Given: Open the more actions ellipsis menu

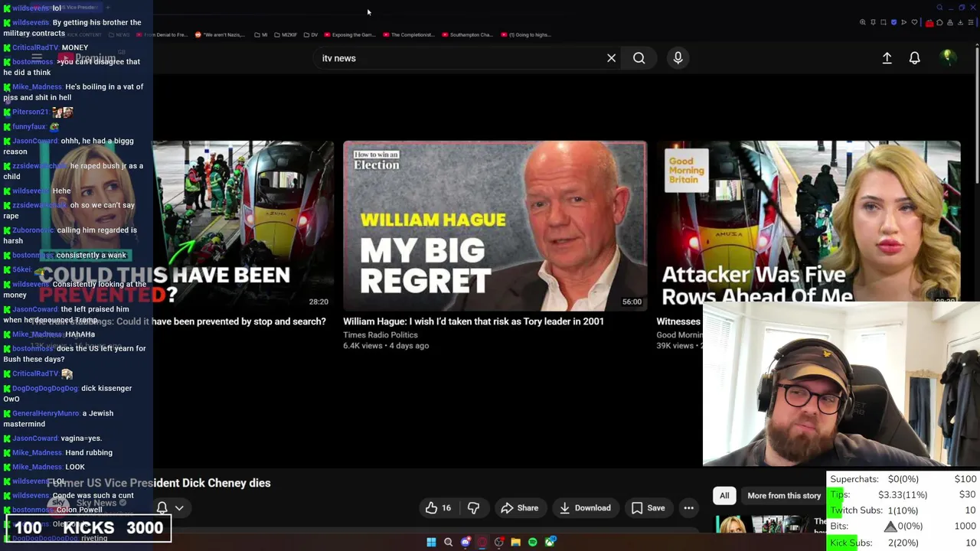Looking at the screenshot, I should click(688, 508).
